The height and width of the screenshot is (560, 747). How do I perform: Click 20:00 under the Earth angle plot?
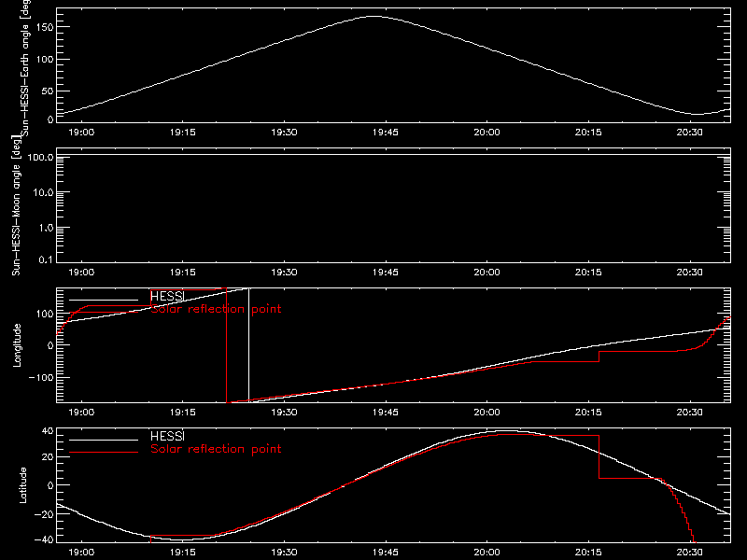pos(486,133)
